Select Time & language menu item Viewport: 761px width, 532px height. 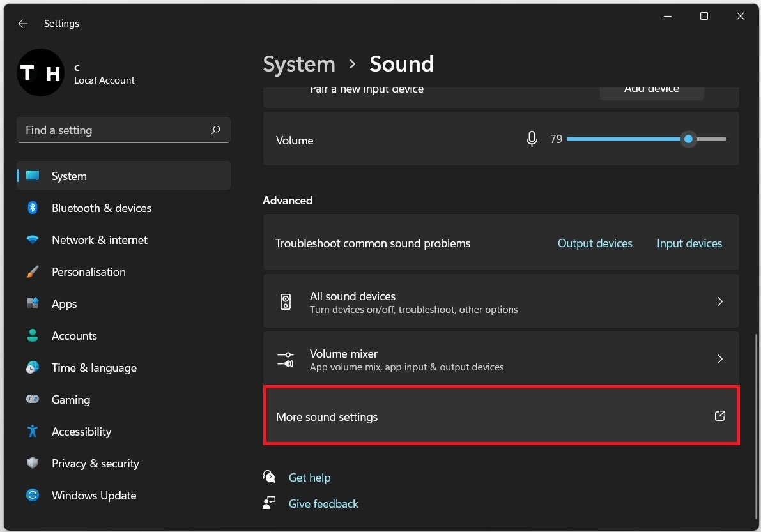94,368
